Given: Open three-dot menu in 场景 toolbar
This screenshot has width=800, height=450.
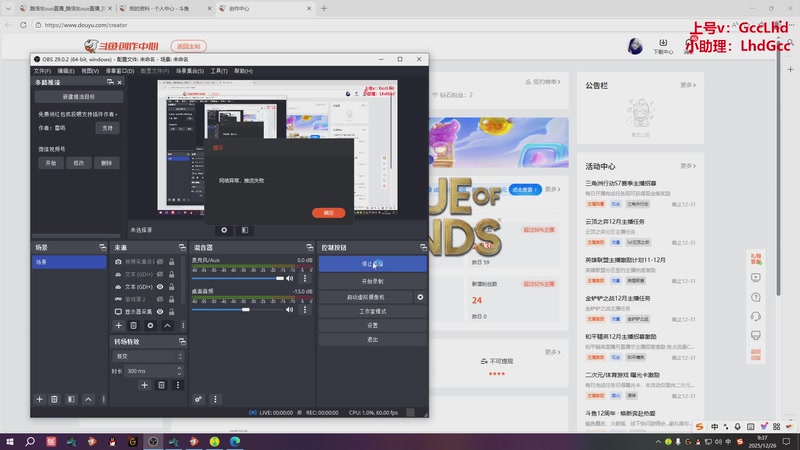Looking at the screenshot, I should point(104,399).
